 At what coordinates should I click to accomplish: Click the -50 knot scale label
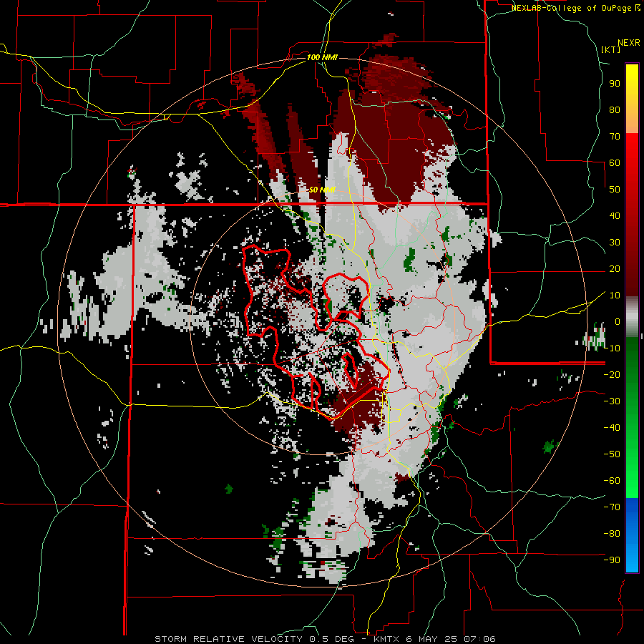point(612,454)
